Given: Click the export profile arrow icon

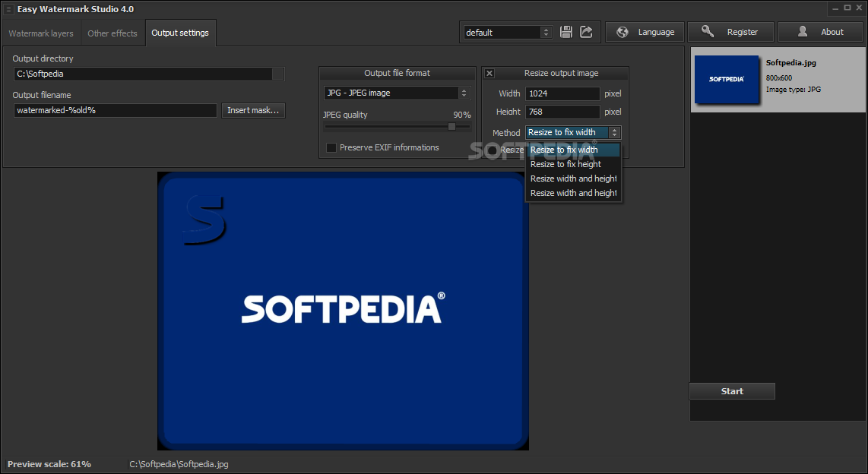Looking at the screenshot, I should click(x=586, y=32).
